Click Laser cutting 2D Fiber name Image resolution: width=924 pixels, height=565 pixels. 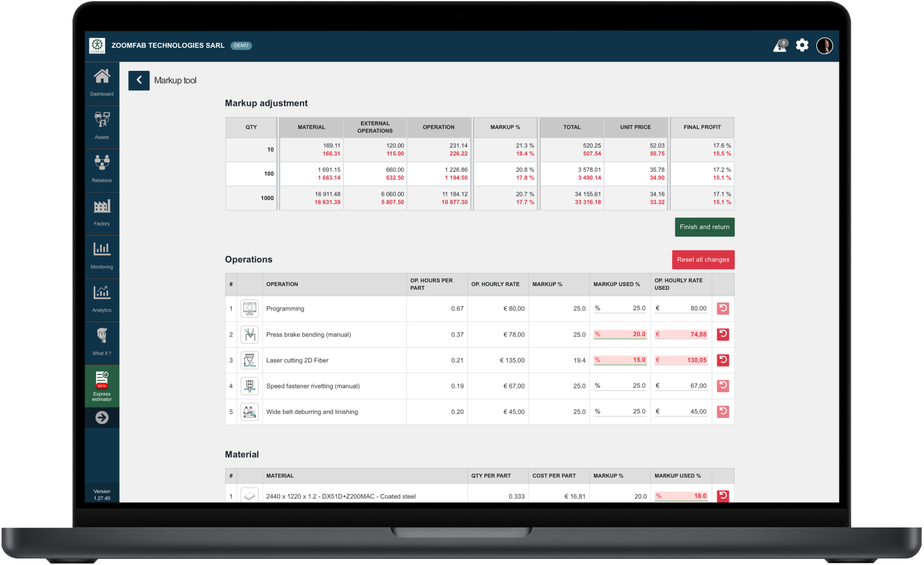point(297,360)
